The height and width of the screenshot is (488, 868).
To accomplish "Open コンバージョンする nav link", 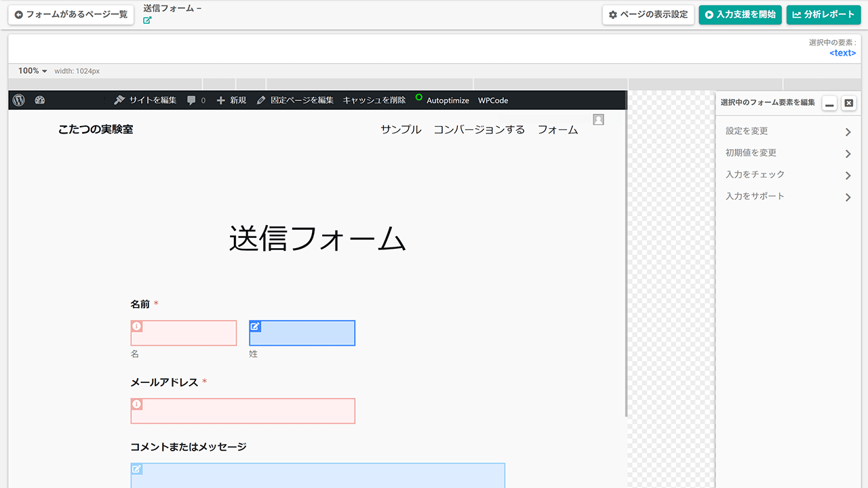I will 479,129.
